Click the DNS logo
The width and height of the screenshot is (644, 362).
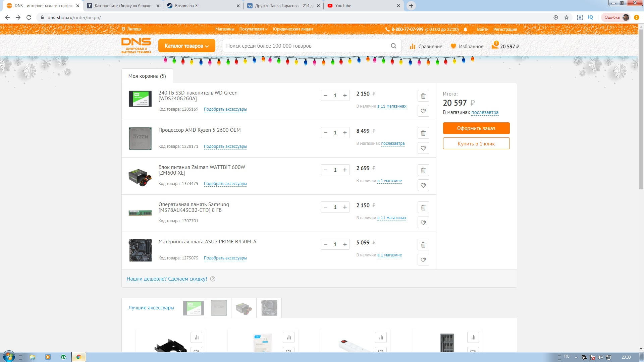click(x=136, y=45)
